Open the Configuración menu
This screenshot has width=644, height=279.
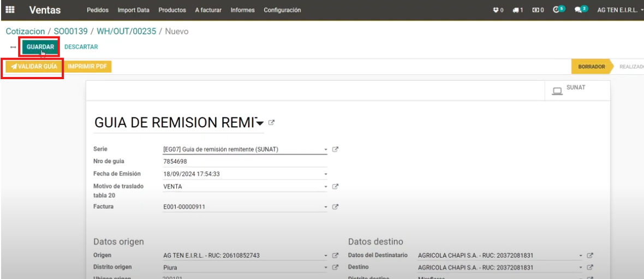[x=282, y=10]
